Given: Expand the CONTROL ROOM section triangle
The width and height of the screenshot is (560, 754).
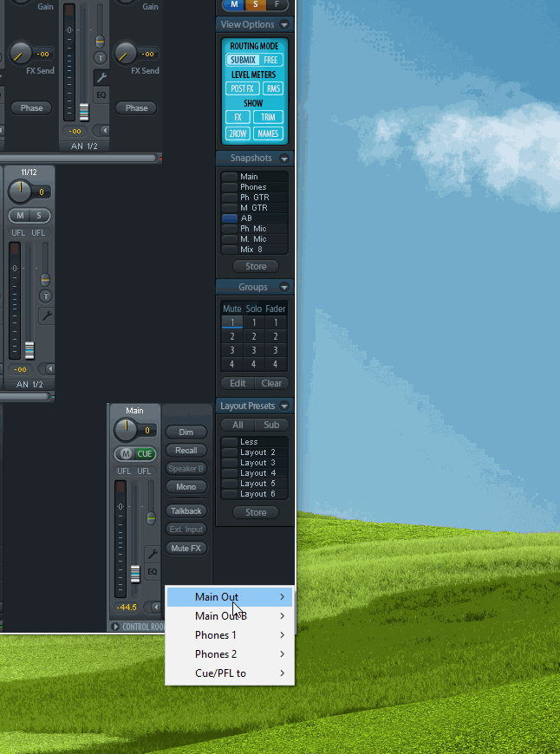Looking at the screenshot, I should click(115, 627).
